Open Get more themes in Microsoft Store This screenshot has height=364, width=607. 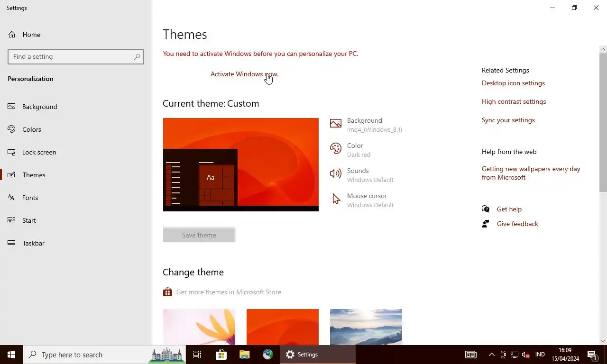coord(229,292)
